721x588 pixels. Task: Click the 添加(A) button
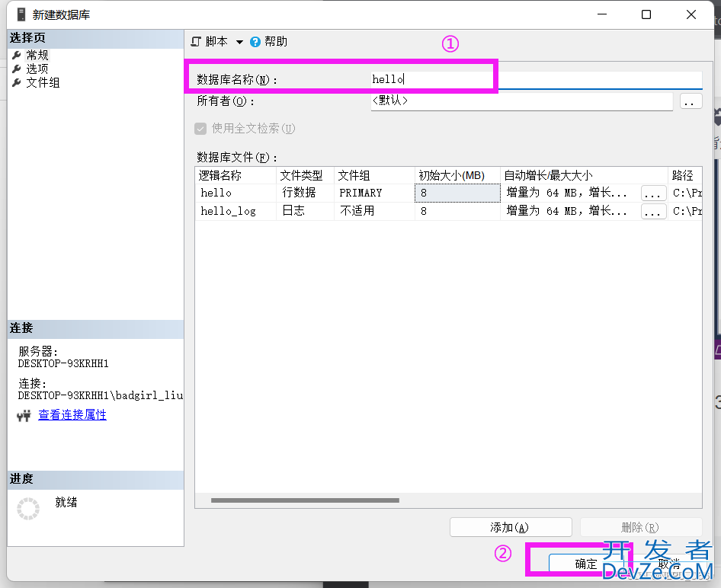511,527
